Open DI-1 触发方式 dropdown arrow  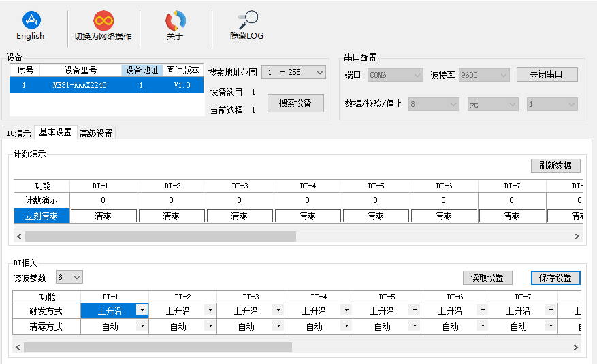pos(142,310)
